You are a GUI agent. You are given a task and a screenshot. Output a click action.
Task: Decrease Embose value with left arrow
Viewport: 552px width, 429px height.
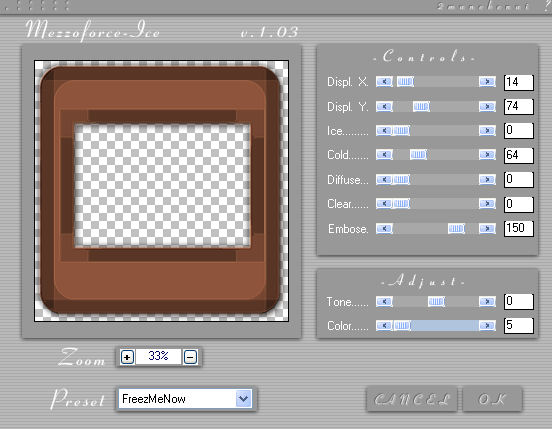(384, 229)
